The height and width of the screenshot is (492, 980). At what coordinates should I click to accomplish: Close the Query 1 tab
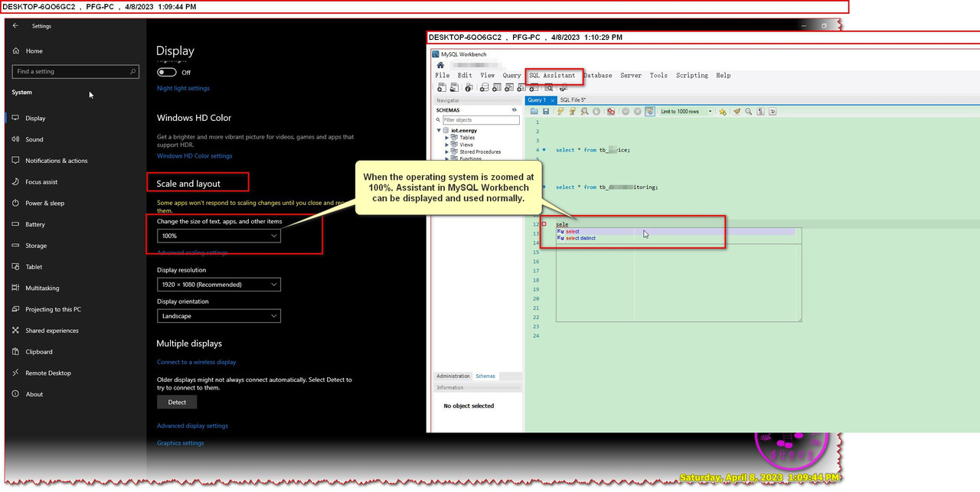pos(553,100)
